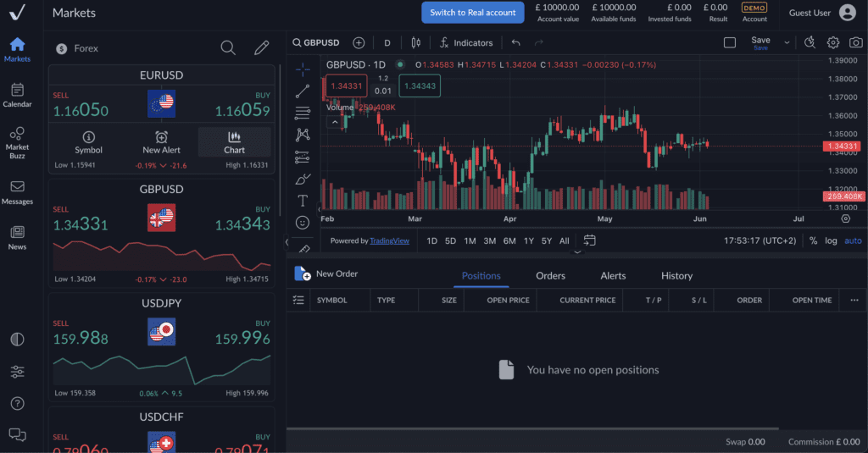
Task: Select the pattern drawing tool
Action: pos(303,135)
